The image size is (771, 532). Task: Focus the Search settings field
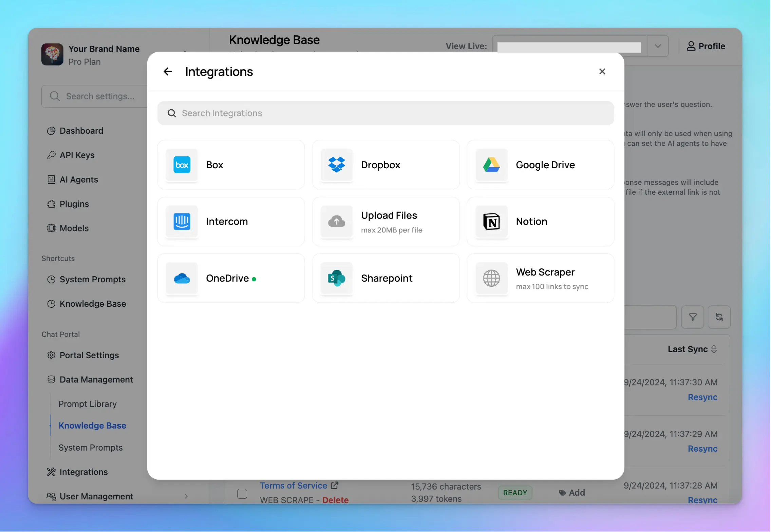point(95,96)
